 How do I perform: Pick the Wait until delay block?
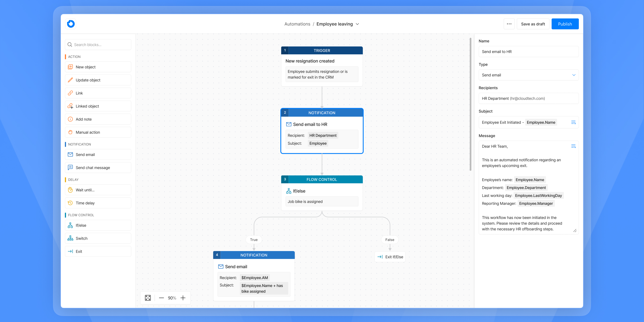point(98,190)
